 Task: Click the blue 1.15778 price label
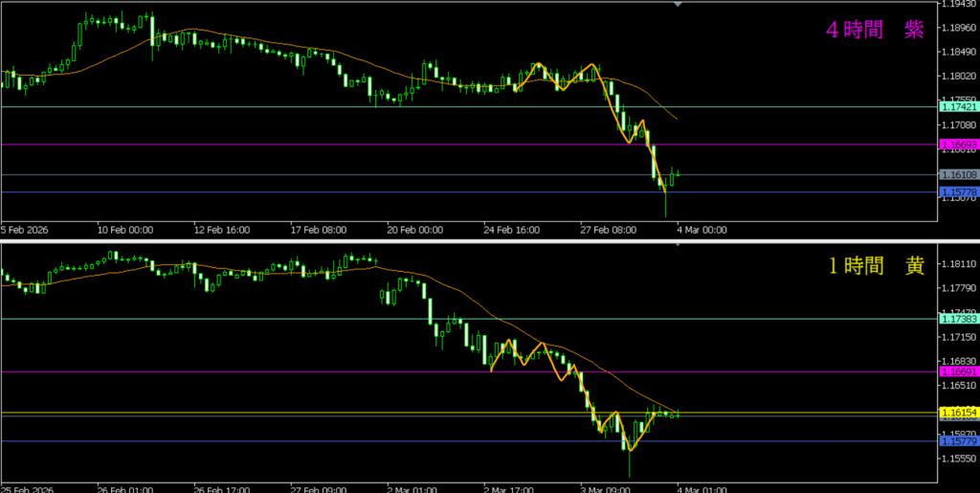tap(959, 192)
